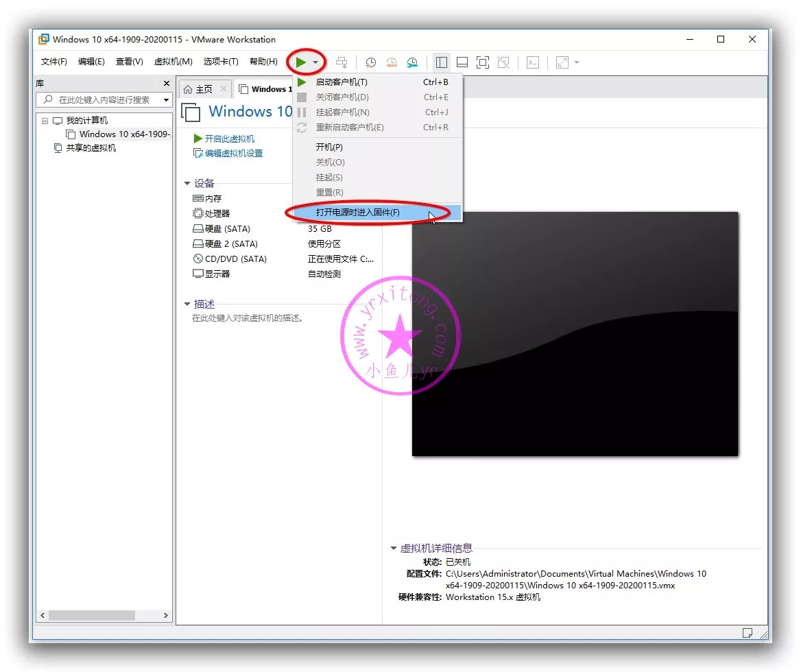Toggle the library sidebar view icon
Viewport: 801px width, 672px height.
pos(442,62)
